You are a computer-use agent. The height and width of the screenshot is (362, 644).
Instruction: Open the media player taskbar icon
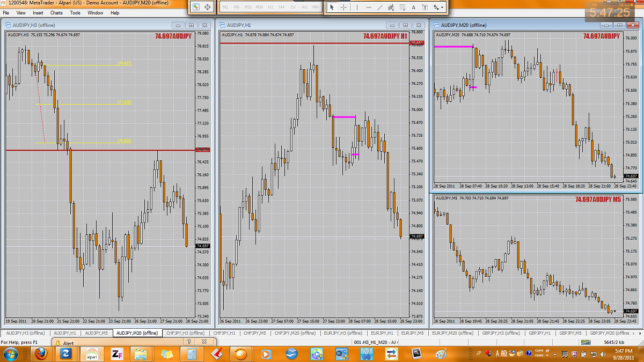coord(266,354)
